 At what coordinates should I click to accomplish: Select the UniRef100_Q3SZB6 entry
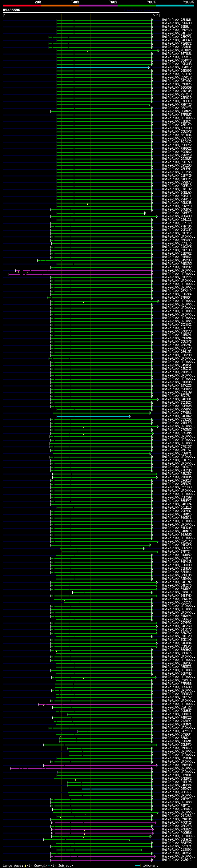(x=177, y=420)
